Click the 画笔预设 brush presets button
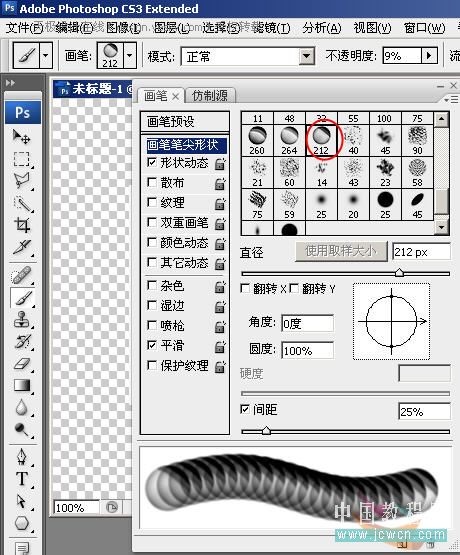 coord(184,122)
